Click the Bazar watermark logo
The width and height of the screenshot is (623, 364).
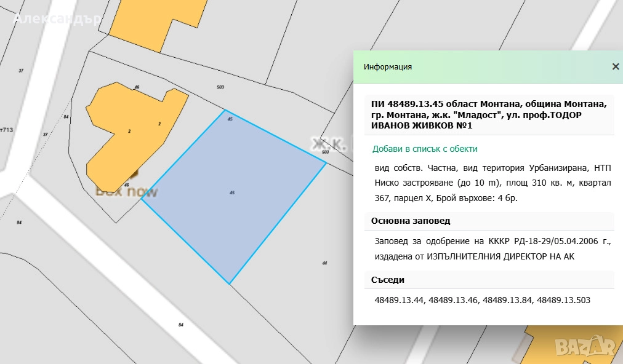[x=587, y=348]
